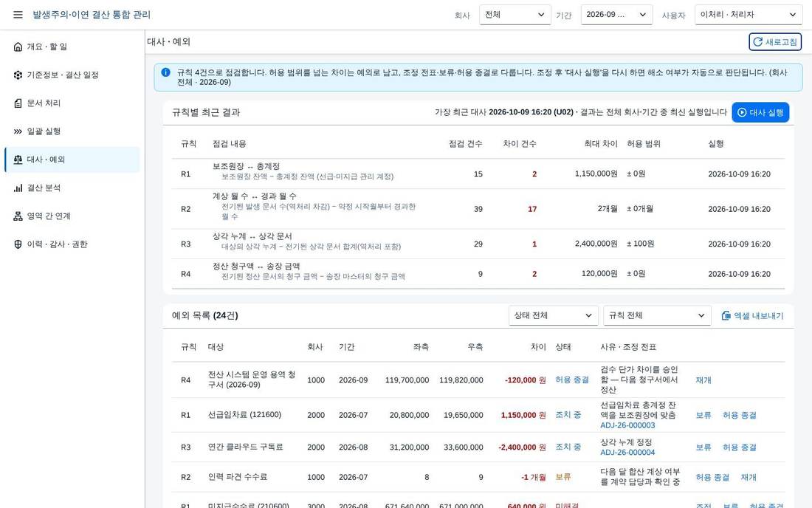Click the 차이 건수 column header
Image resolution: width=812 pixels, height=508 pixels.
pos(520,144)
